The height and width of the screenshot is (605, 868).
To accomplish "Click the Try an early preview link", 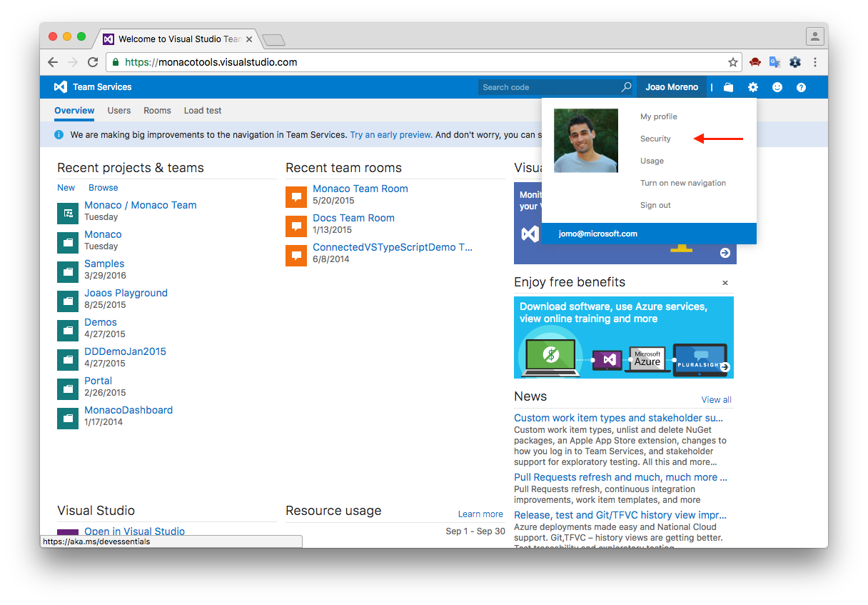I will [x=390, y=134].
